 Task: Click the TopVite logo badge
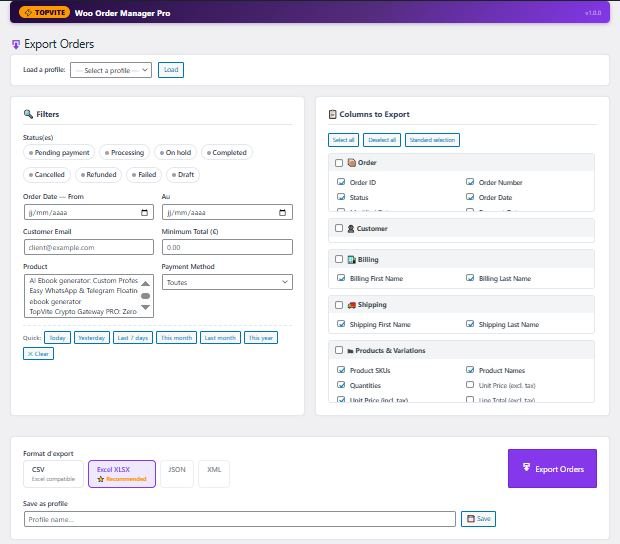coord(42,13)
